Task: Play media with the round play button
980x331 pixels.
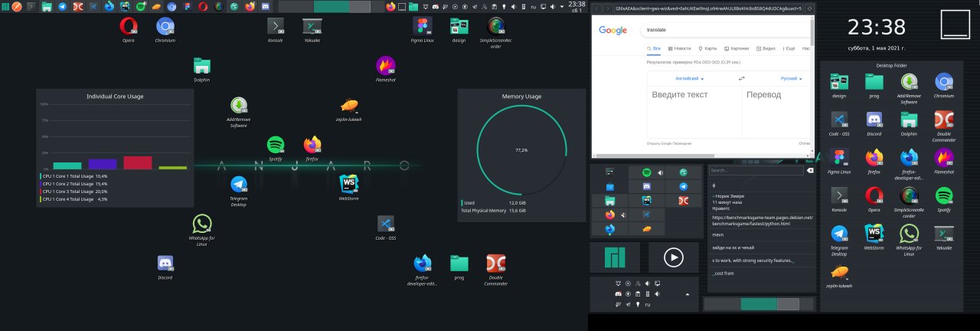Action: pos(674,257)
